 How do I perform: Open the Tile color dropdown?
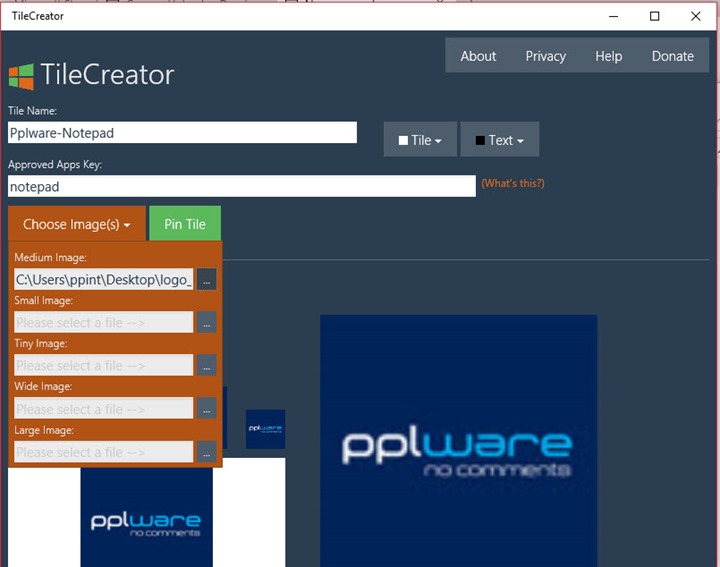coord(420,140)
